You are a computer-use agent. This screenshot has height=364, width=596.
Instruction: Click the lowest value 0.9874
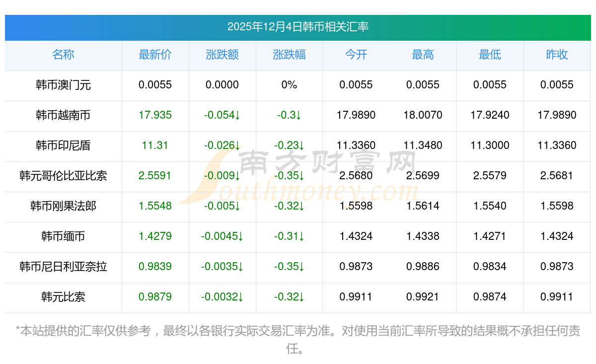tap(490, 297)
